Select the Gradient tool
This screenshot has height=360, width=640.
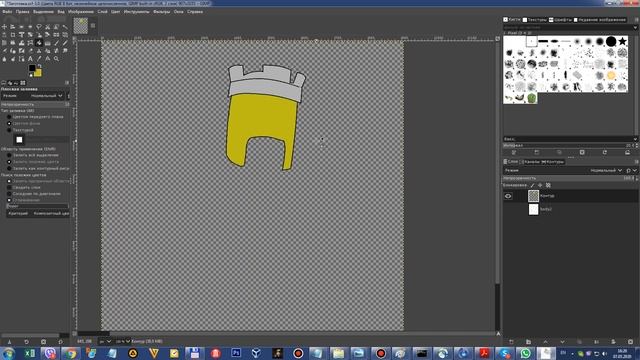(x=47, y=43)
